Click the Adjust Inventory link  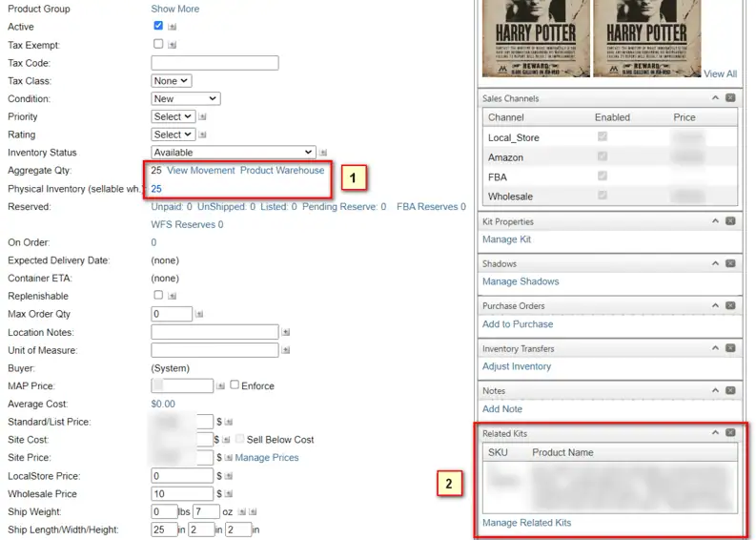tap(517, 366)
